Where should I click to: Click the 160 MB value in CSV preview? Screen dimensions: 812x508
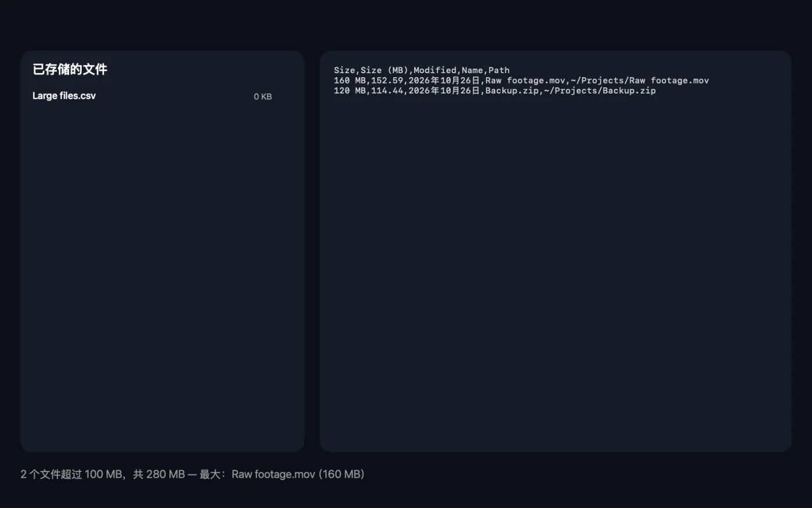point(350,81)
